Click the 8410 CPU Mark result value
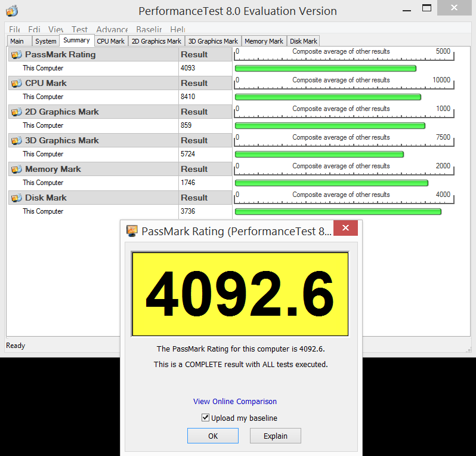 pyautogui.click(x=188, y=97)
